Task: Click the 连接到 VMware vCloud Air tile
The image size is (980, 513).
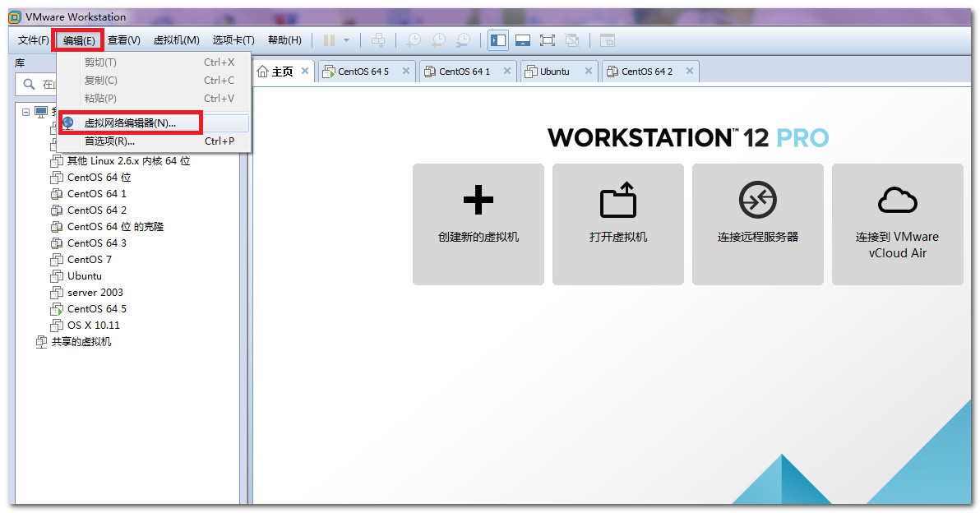Action: [898, 224]
